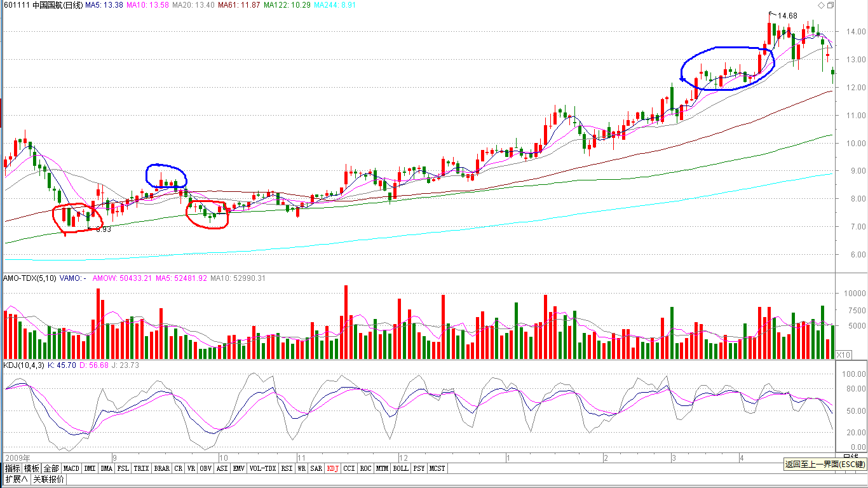The width and height of the screenshot is (868, 488).
Task: Click the 返回至上一界面(ESC键) tooltip
Action: pyautogui.click(x=825, y=464)
